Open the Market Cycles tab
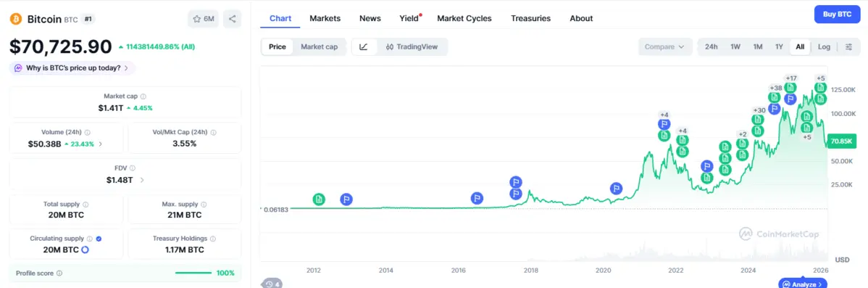 tap(464, 18)
